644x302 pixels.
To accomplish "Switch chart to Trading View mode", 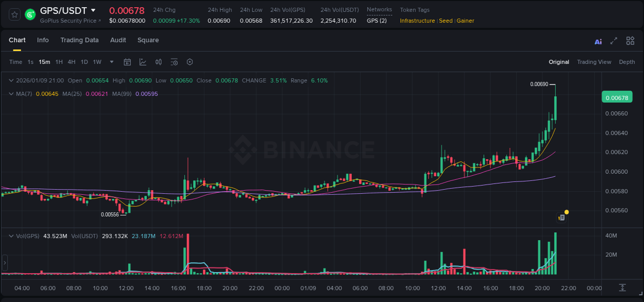I will coord(594,62).
